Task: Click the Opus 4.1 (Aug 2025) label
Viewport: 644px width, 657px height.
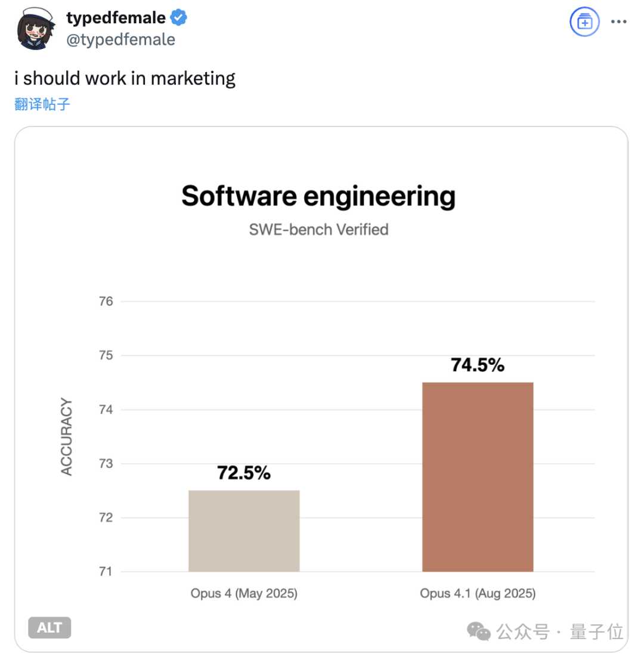Action: (478, 593)
